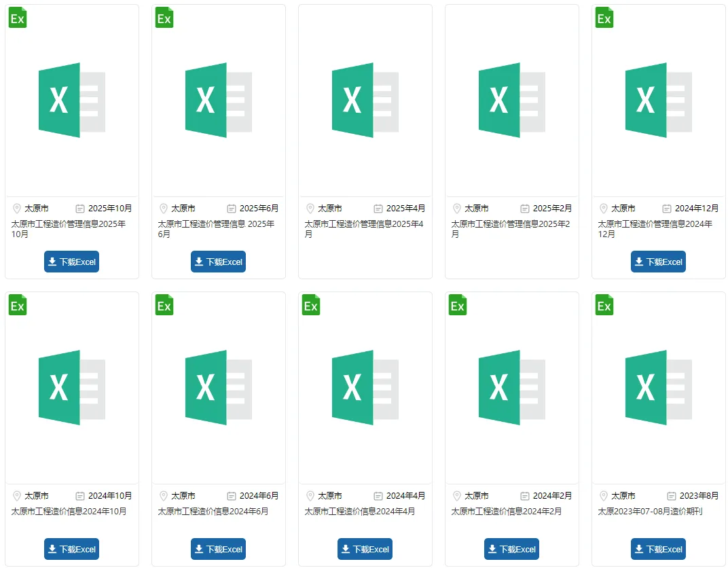Click the location pin on the 2025年4月 card
Screen dimensions: 728x568
click(x=310, y=209)
